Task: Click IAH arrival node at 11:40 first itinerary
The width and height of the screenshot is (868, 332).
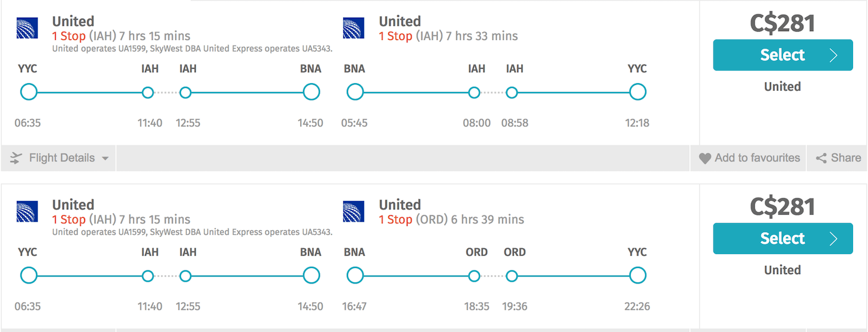Action: [x=148, y=92]
